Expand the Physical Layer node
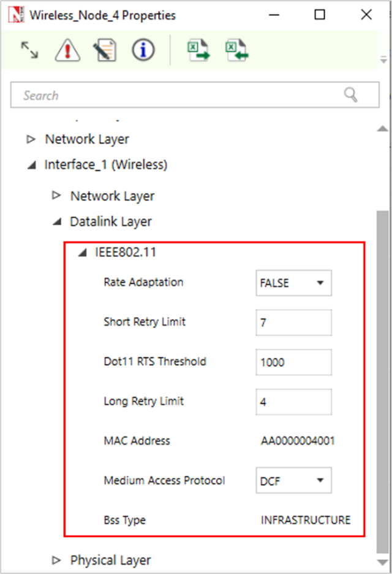This screenshot has width=392, height=574. [x=57, y=560]
